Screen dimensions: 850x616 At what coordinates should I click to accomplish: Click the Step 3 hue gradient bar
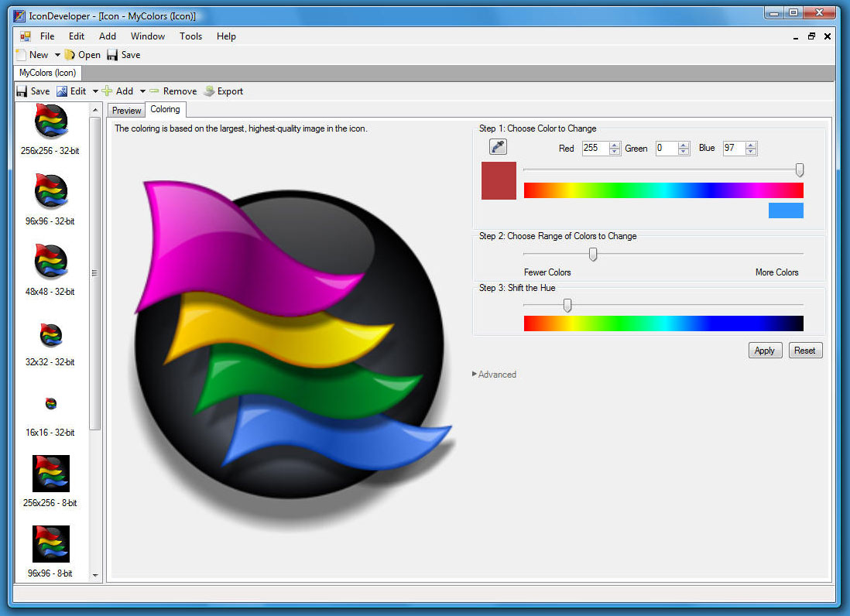click(x=663, y=323)
